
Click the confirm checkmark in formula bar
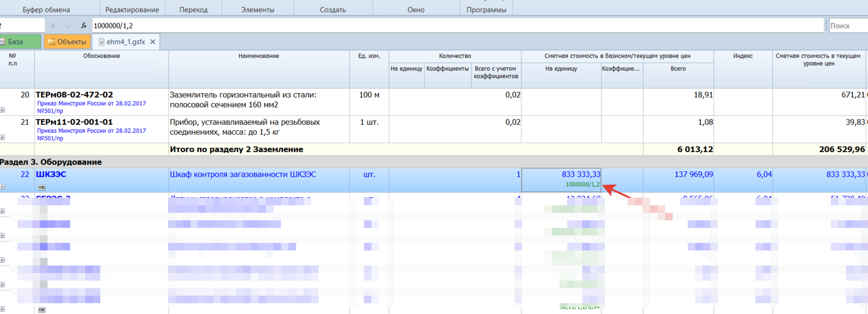pos(68,26)
